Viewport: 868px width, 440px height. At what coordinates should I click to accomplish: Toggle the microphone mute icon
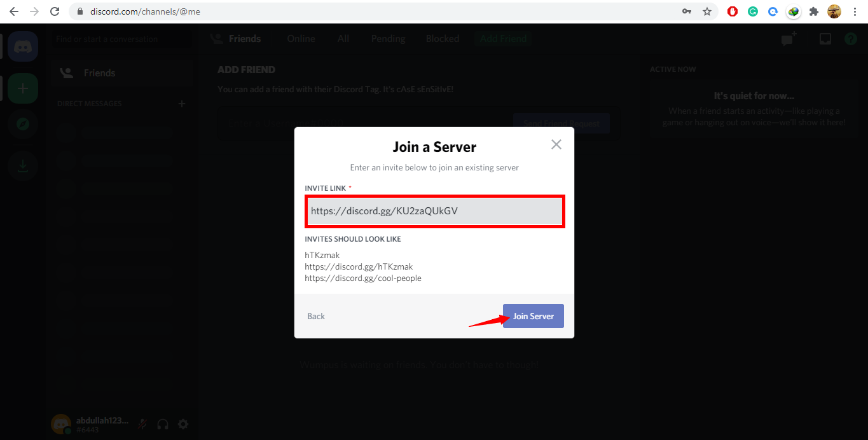pyautogui.click(x=142, y=424)
